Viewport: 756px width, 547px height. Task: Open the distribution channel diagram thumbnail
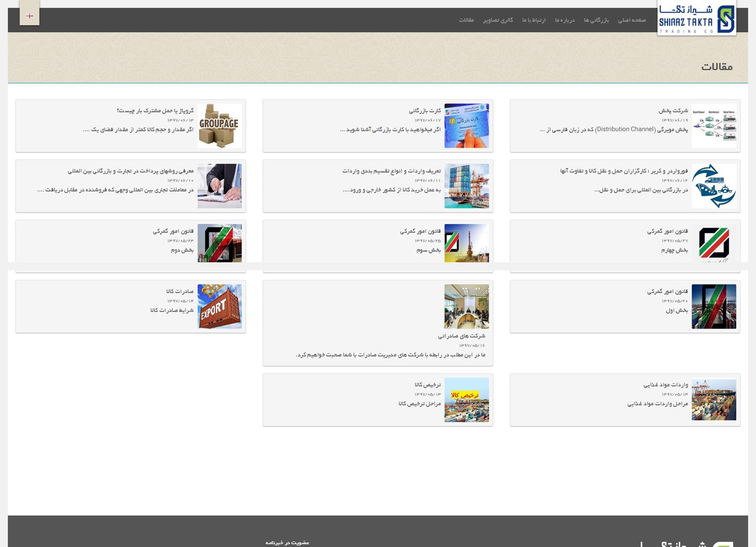[714, 126]
